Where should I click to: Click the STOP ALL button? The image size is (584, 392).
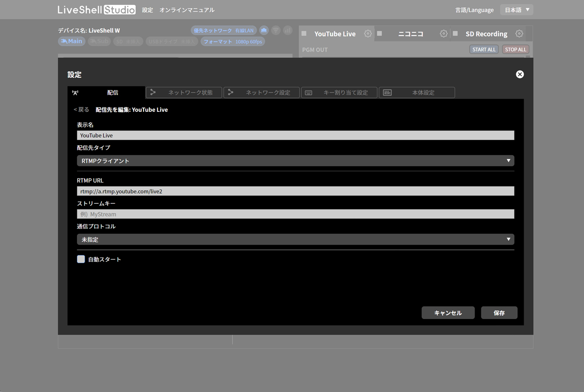515,50
